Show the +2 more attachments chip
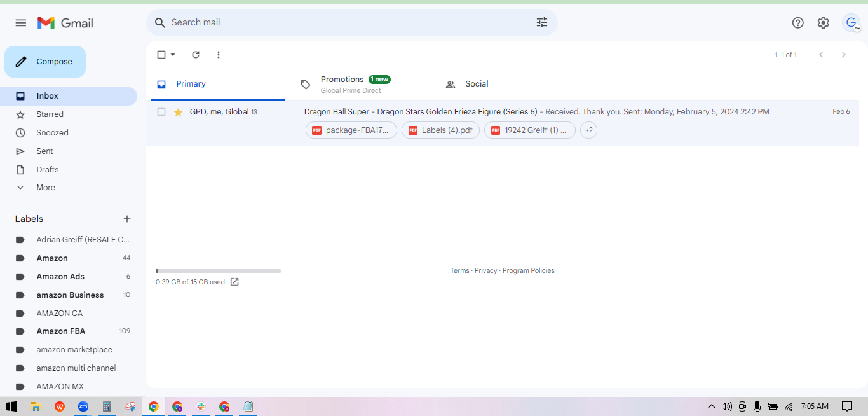This screenshot has height=416, width=868. coord(589,130)
